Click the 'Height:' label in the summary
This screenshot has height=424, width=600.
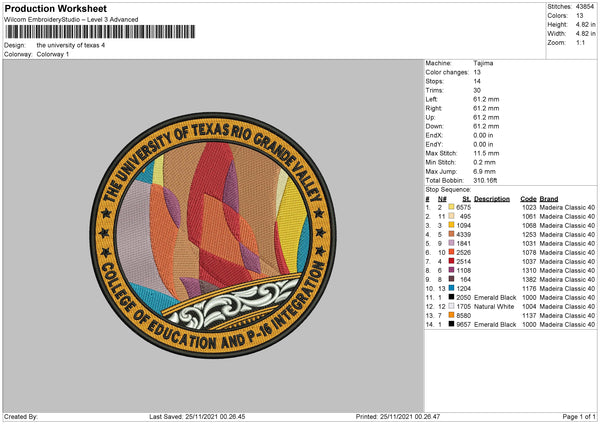pyautogui.click(x=557, y=24)
